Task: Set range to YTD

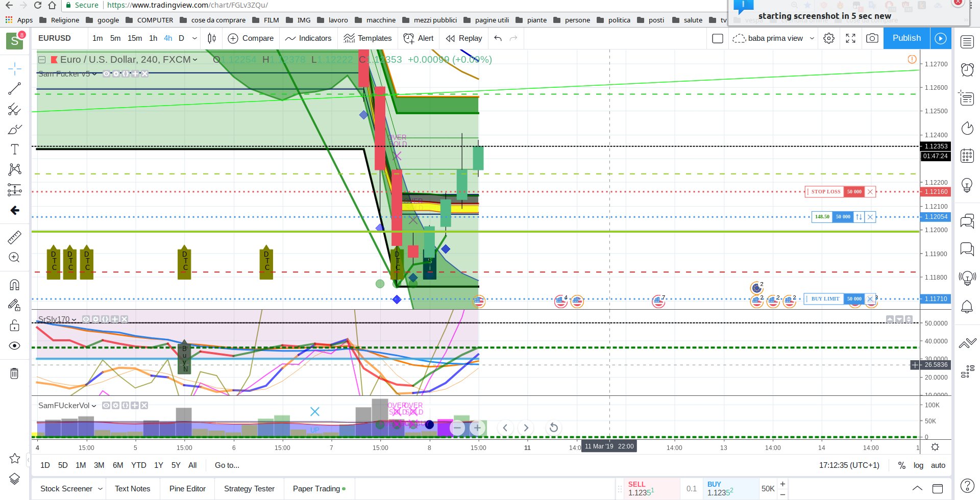Action: [139, 465]
